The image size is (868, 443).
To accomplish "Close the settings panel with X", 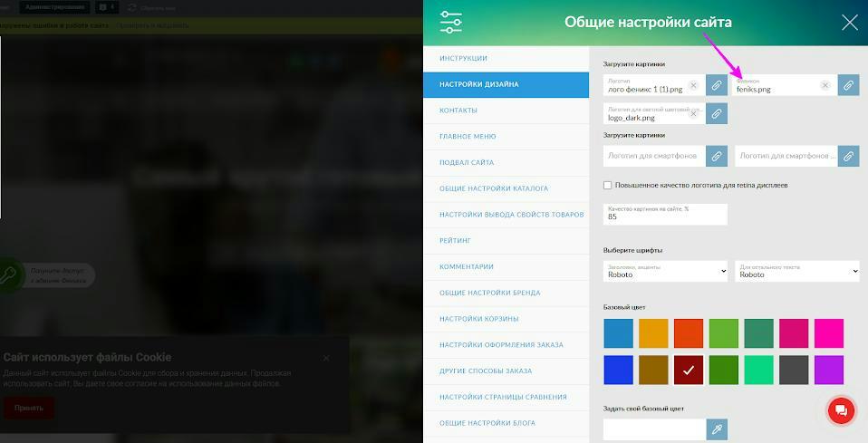I will [x=849, y=23].
